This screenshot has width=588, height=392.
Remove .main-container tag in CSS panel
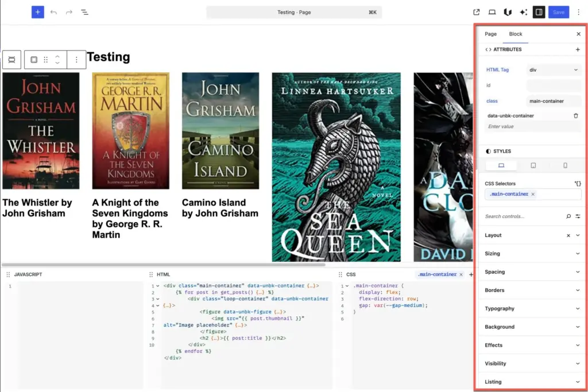461,275
